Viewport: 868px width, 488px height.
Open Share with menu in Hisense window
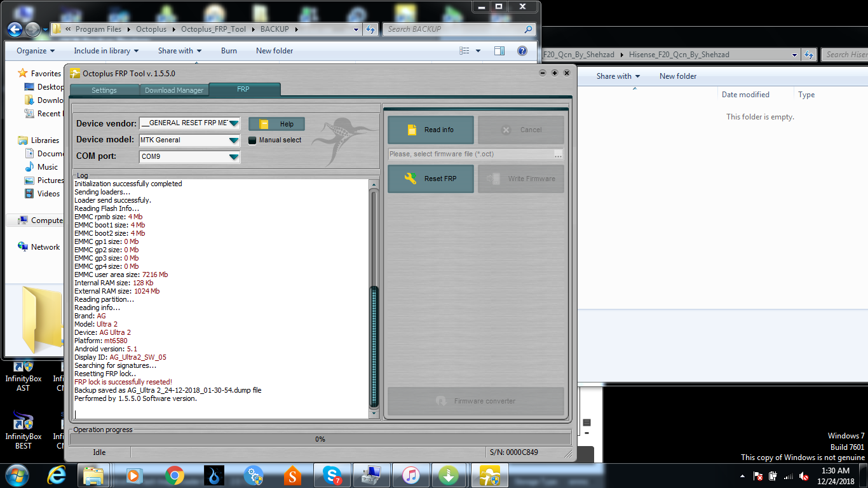coord(618,76)
